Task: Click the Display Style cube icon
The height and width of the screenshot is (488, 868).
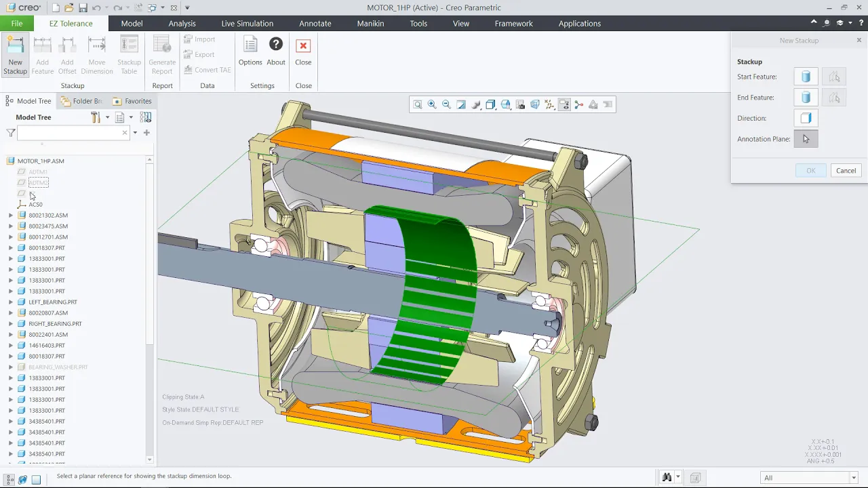Action: tap(491, 104)
